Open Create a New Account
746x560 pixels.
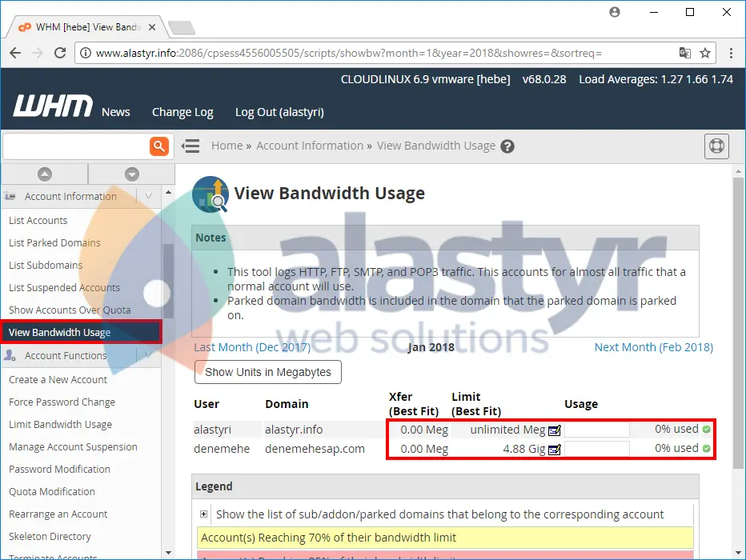coord(58,380)
